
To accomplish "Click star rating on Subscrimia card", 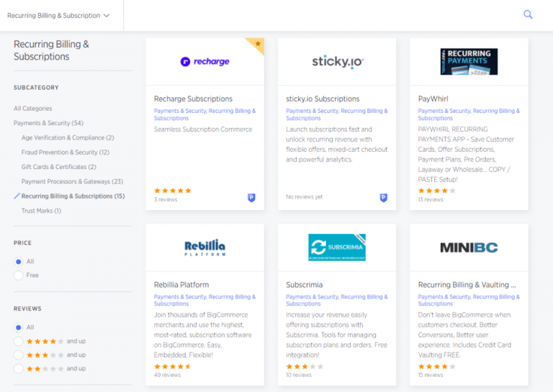I will tap(305, 366).
